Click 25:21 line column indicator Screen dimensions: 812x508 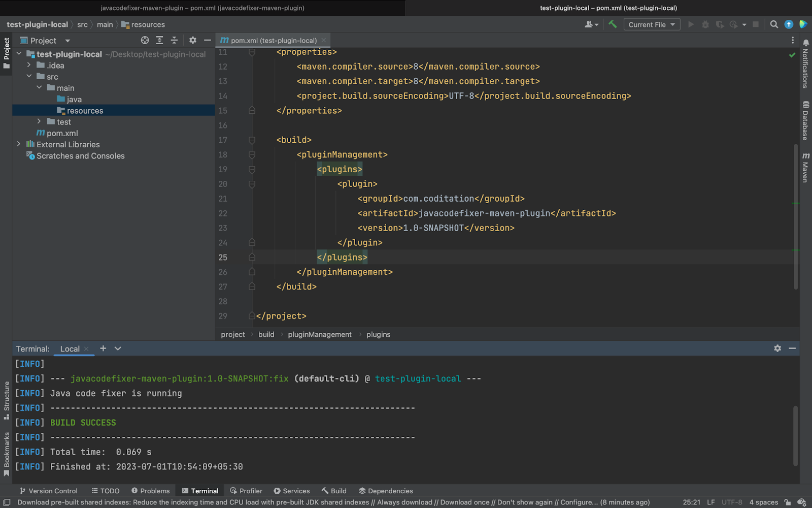[691, 502]
